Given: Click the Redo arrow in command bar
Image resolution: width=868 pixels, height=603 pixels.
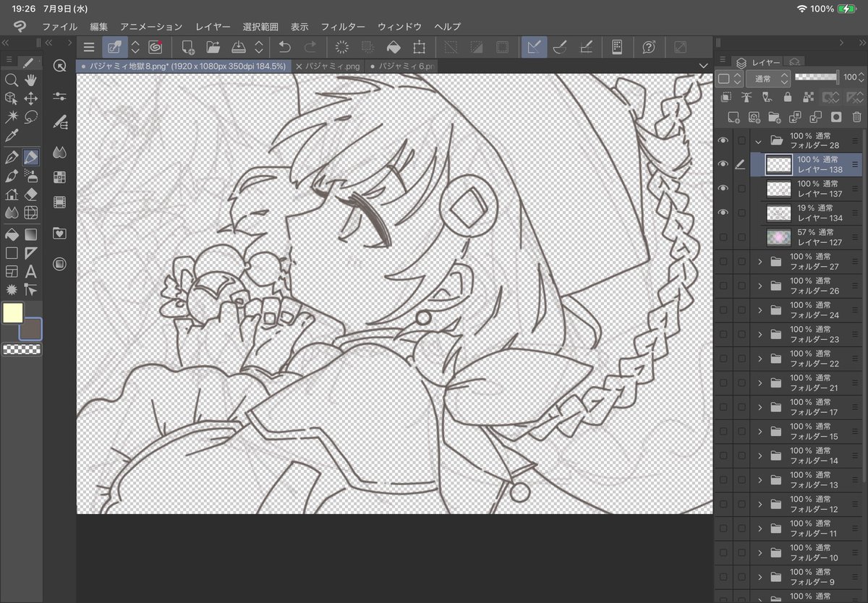Looking at the screenshot, I should (310, 48).
